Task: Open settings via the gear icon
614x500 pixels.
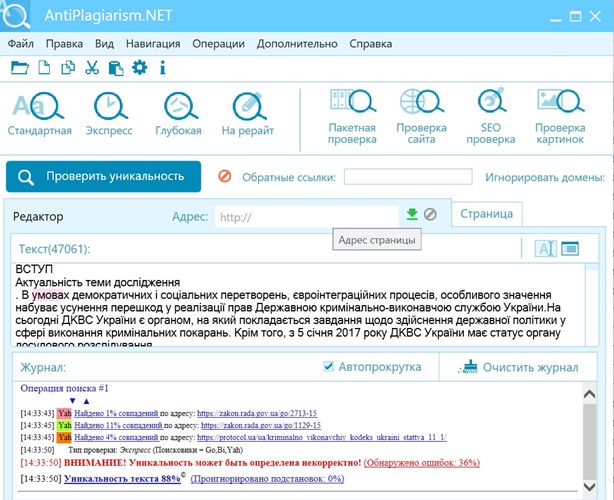Action: [139, 67]
